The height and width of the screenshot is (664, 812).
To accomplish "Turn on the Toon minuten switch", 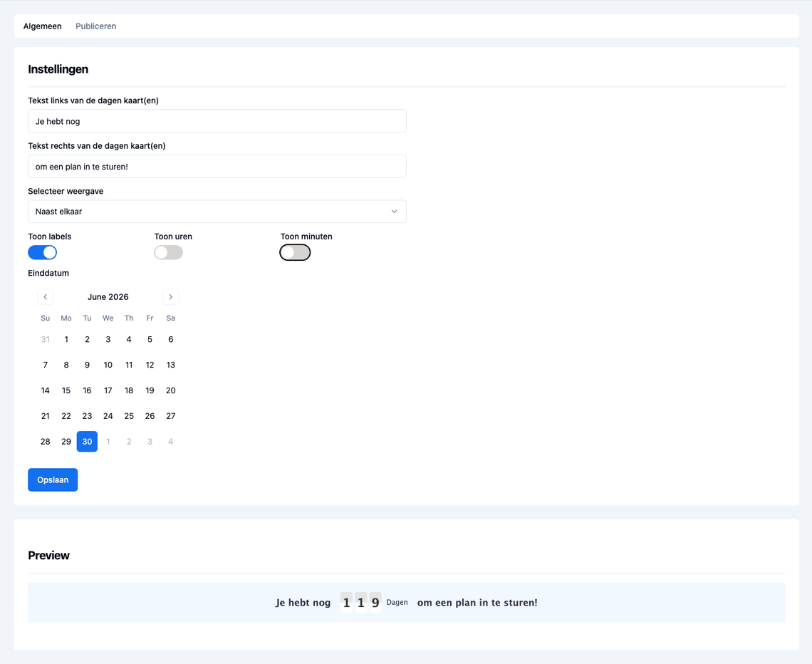I will (295, 252).
